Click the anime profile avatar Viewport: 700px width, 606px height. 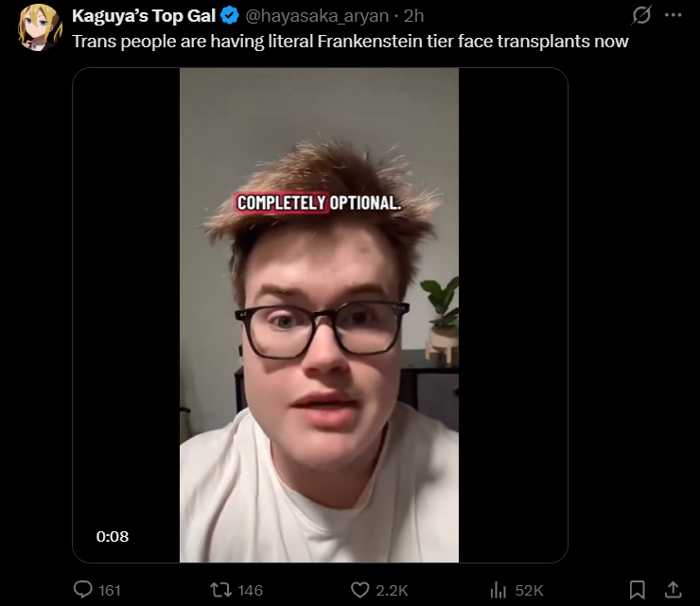pos(40,27)
